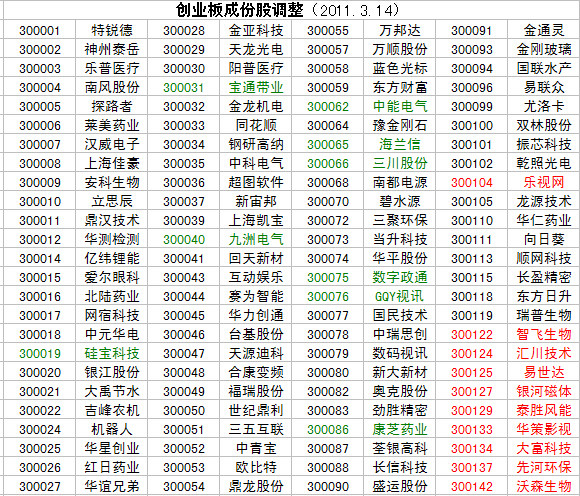Click cell with code 300004

point(40,88)
